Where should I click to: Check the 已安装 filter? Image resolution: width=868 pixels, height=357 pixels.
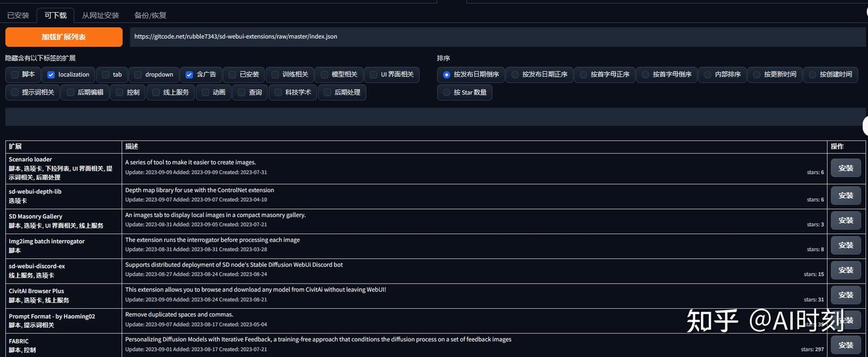pos(232,74)
